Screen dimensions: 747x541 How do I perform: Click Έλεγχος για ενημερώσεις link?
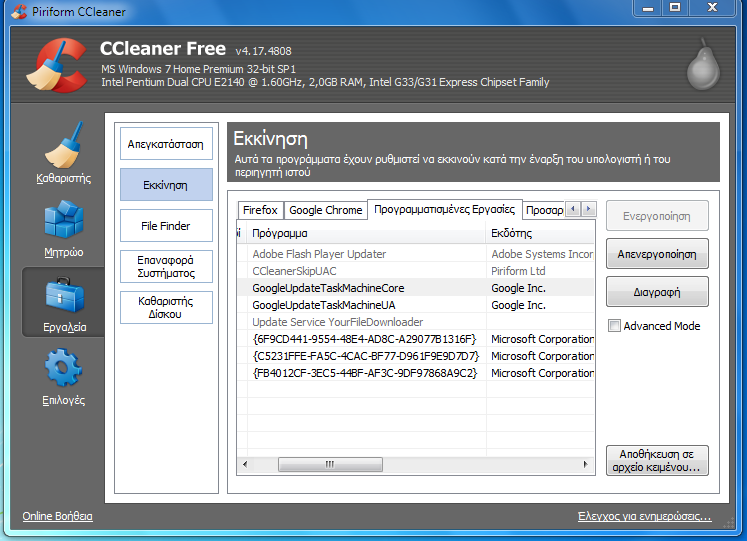[645, 516]
